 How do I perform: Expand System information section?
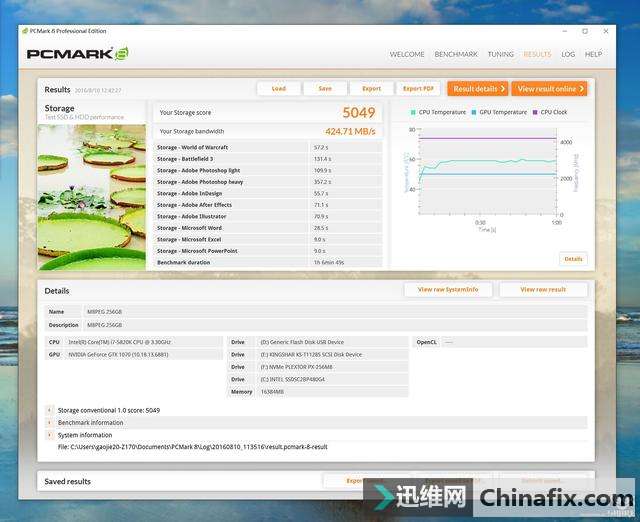(x=50, y=435)
